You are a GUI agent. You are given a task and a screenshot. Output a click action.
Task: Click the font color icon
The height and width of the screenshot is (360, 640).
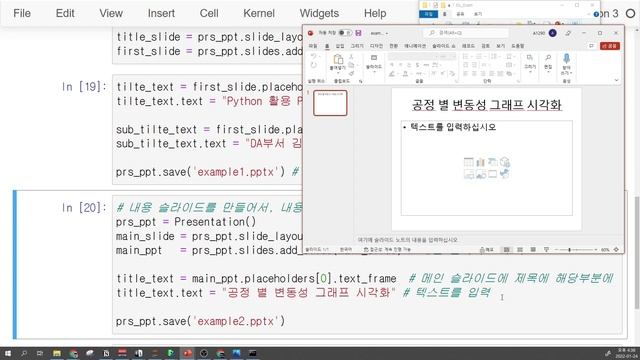[405, 74]
